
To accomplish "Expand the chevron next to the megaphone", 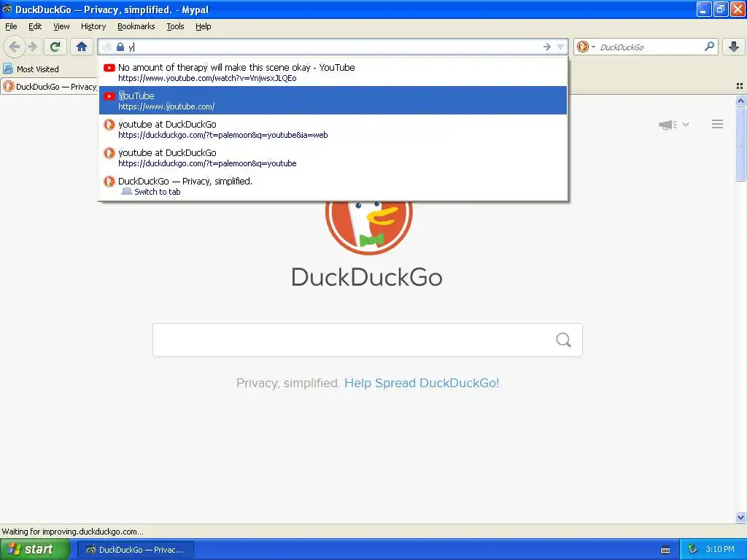I will (686, 124).
